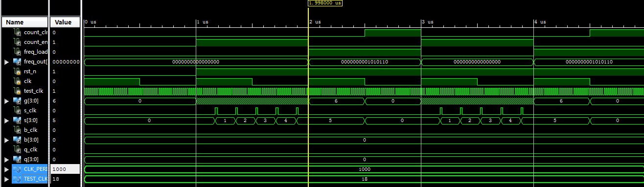Click freq_out waveform 0000000001010110 after 4 us
The height and width of the screenshot is (187, 644).
tap(589, 62)
